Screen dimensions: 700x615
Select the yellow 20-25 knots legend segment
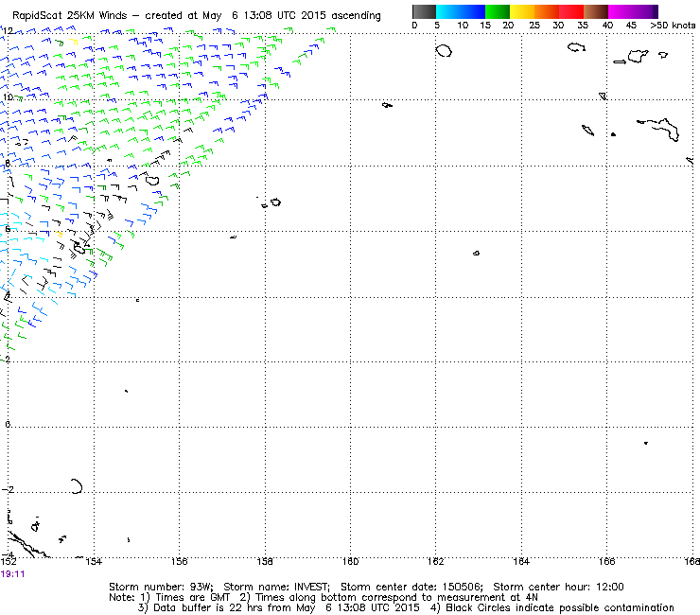pos(522,11)
